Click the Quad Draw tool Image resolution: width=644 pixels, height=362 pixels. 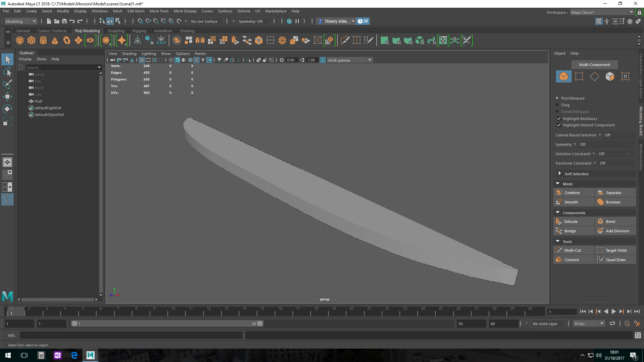(x=615, y=260)
